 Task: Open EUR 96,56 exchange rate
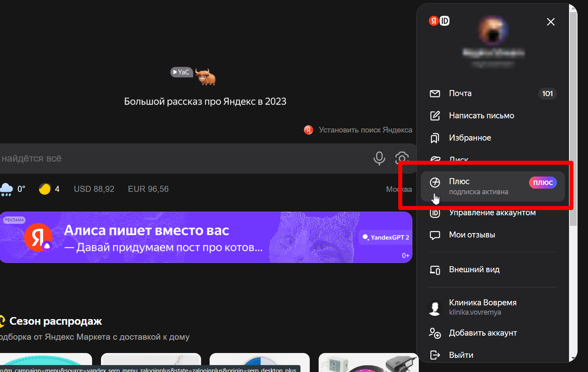pyautogui.click(x=148, y=189)
